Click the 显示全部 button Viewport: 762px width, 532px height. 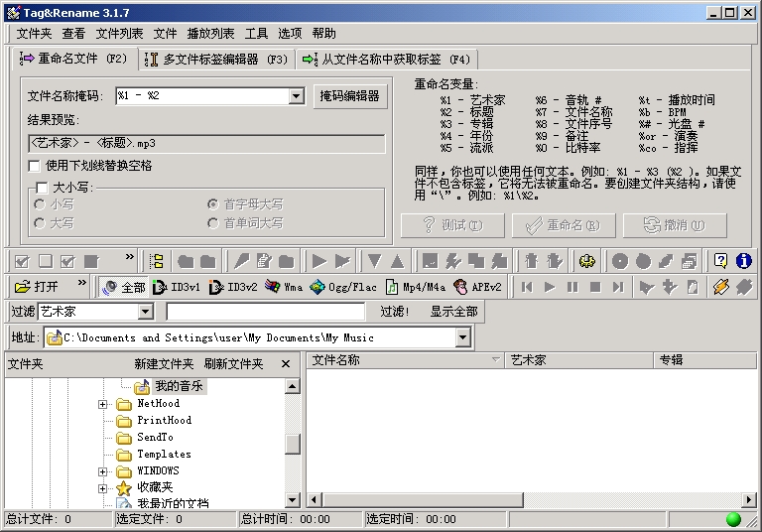pyautogui.click(x=453, y=312)
